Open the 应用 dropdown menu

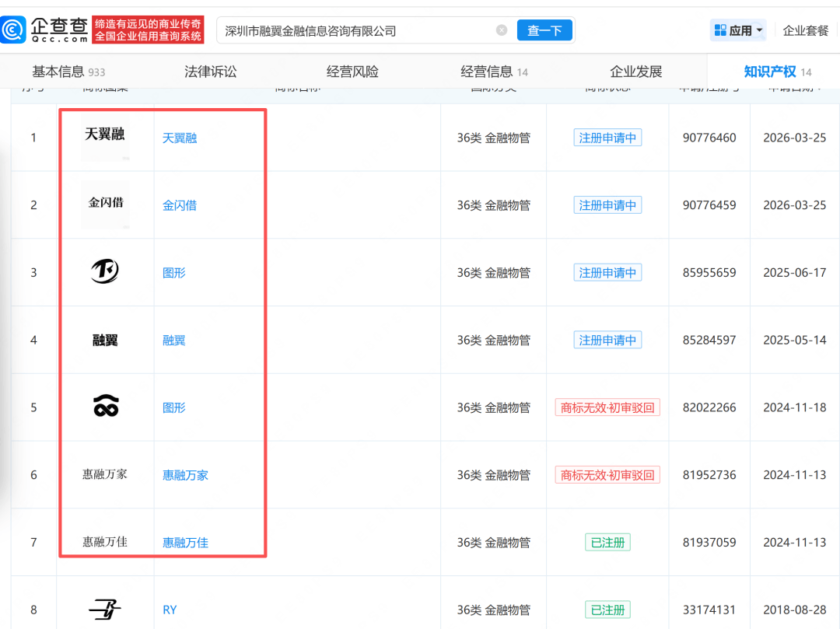(x=738, y=30)
